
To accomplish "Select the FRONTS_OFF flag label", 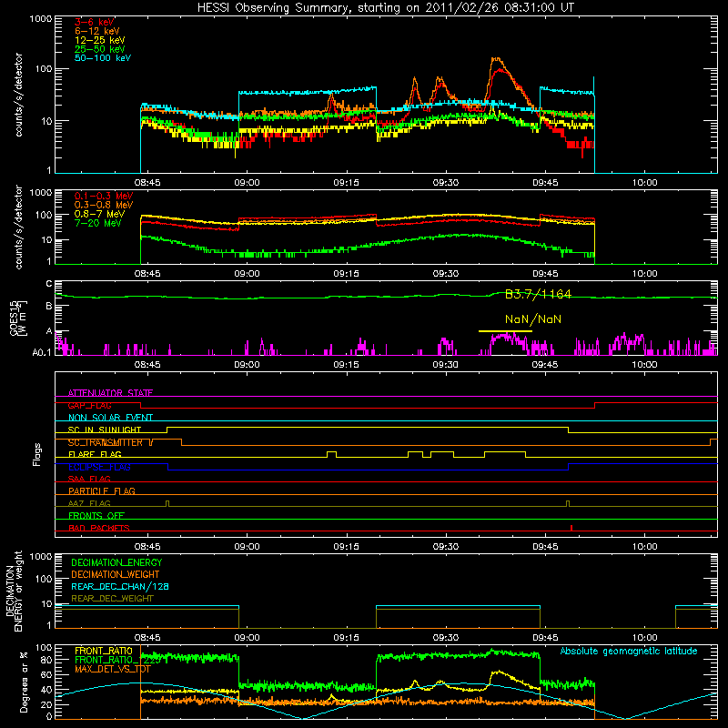I will click(96, 515).
